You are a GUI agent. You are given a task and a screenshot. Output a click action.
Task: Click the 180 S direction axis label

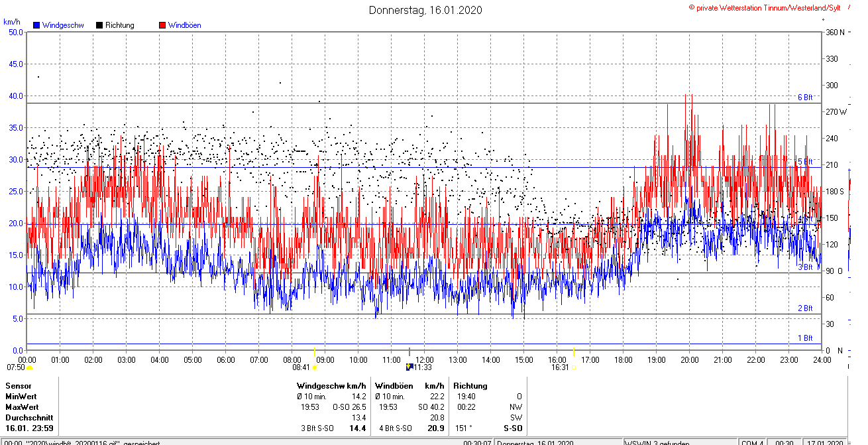pos(835,191)
